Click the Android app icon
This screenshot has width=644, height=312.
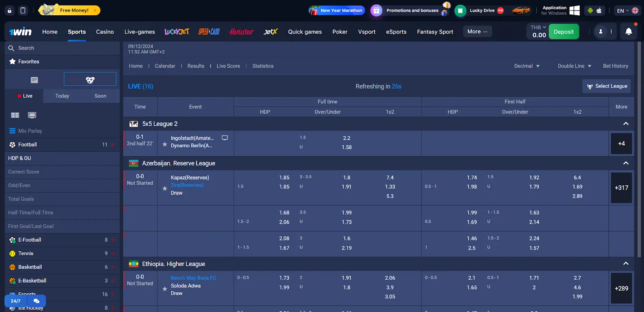(590, 10)
